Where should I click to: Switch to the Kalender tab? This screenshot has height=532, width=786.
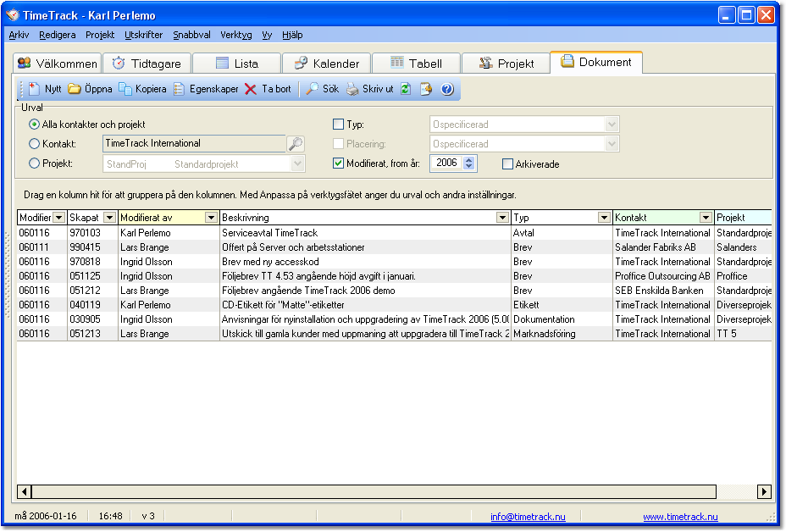[326, 64]
